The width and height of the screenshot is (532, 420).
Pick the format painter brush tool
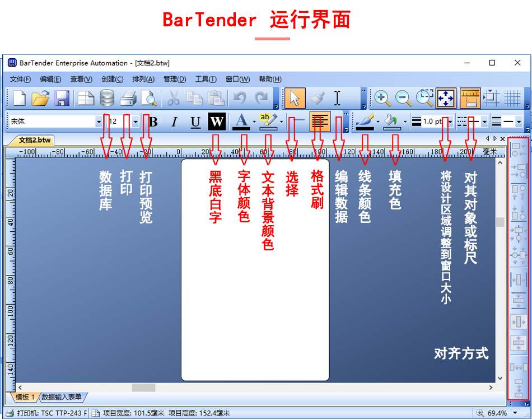(317, 99)
